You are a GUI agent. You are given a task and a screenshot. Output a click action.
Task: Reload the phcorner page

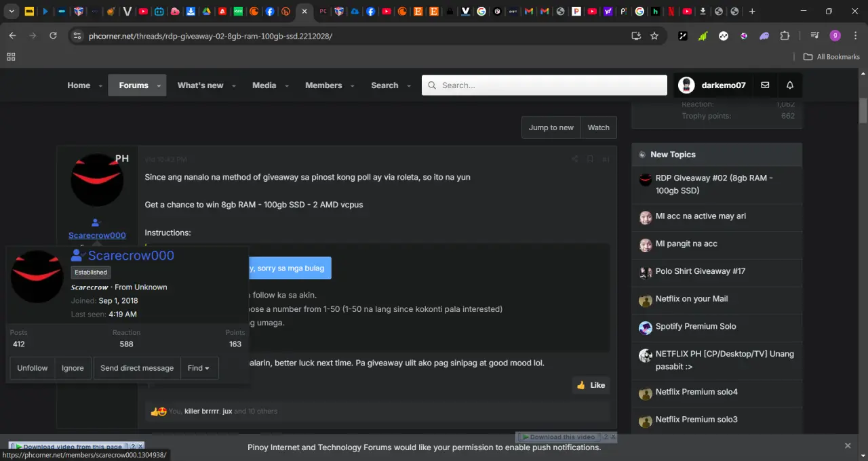(x=53, y=36)
